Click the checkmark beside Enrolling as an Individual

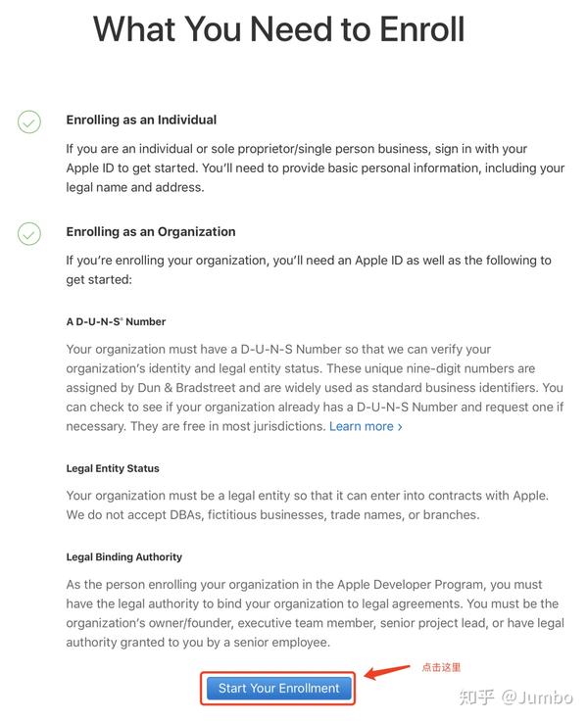point(29,122)
